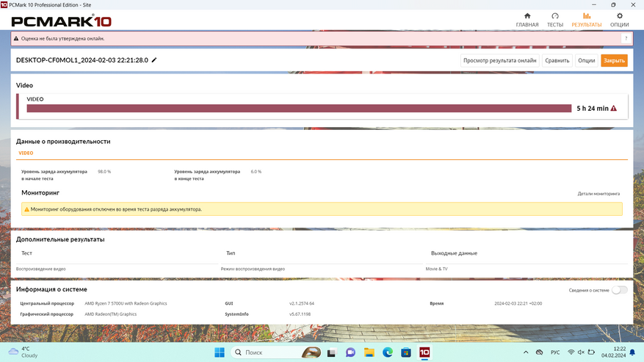Click the v5.67.1198 SystemInfo version
The image size is (644, 362).
pos(300,314)
